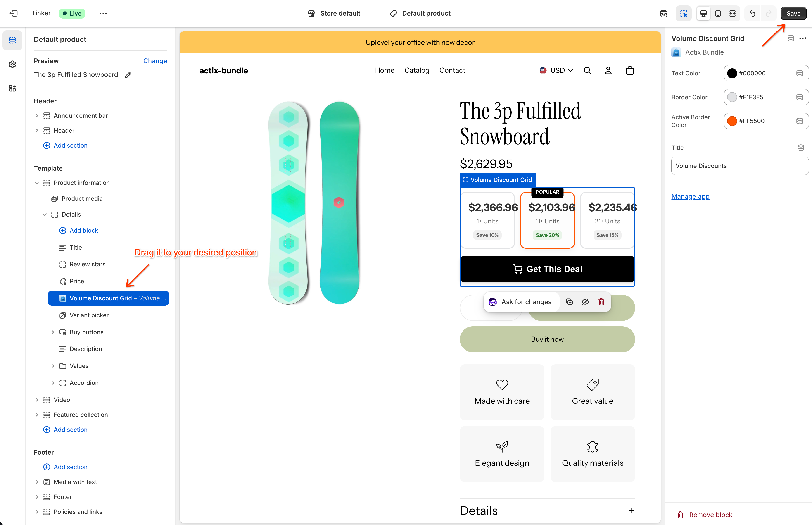The height and width of the screenshot is (525, 812).
Task: Duplicate block using floating toolbar icon
Action: coord(569,302)
